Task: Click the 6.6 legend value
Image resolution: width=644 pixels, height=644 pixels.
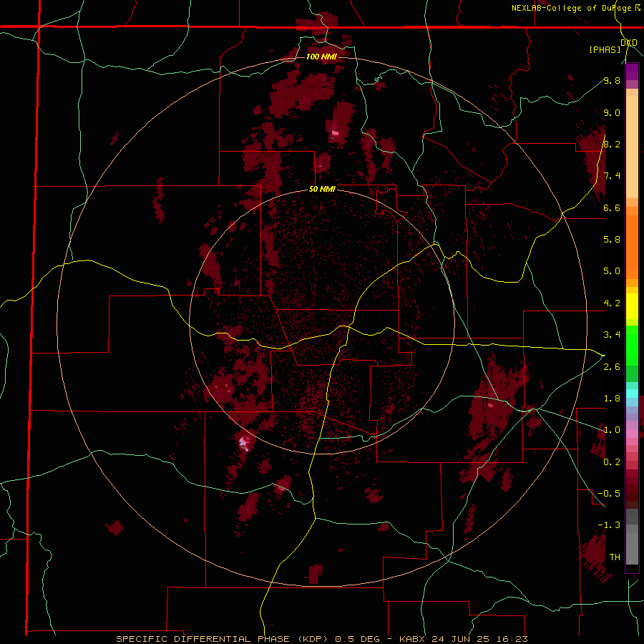Action: pos(612,208)
